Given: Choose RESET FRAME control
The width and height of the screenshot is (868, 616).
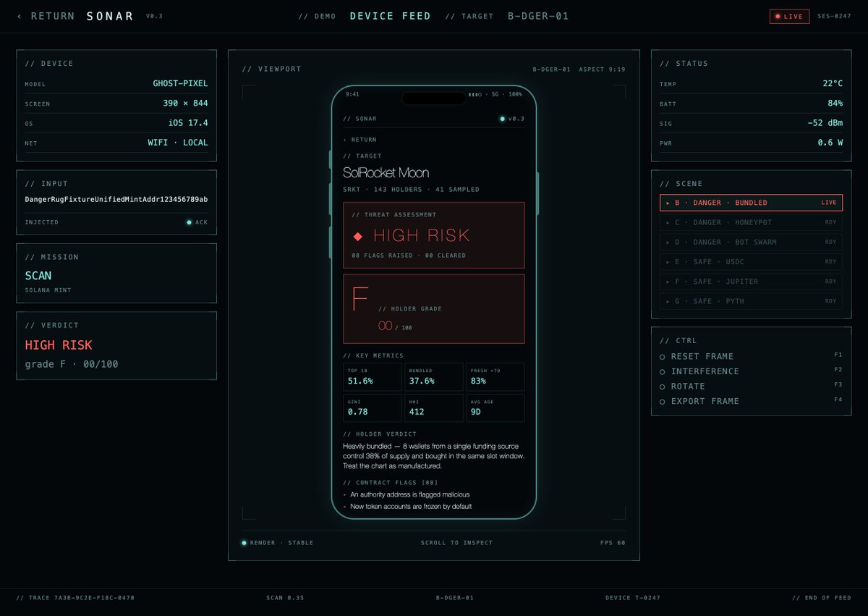Looking at the screenshot, I should point(751,356).
